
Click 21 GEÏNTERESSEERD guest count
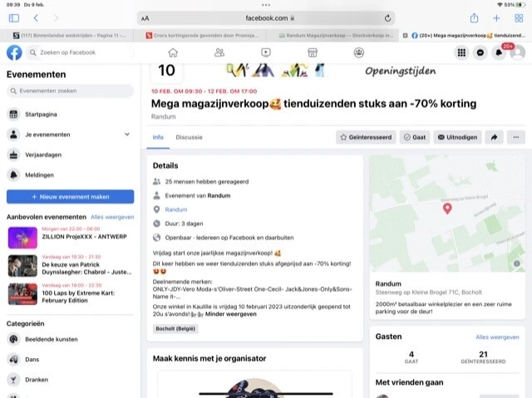click(x=483, y=357)
